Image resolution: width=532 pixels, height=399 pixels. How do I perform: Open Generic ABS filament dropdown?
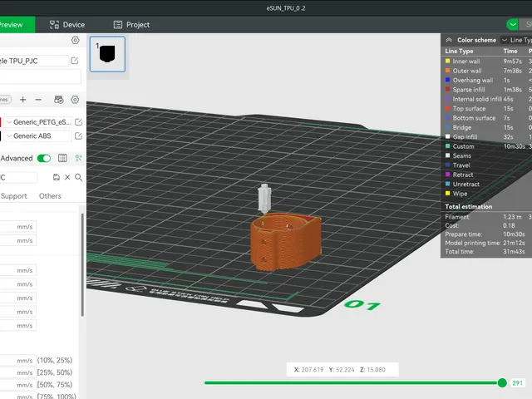click(x=38, y=136)
